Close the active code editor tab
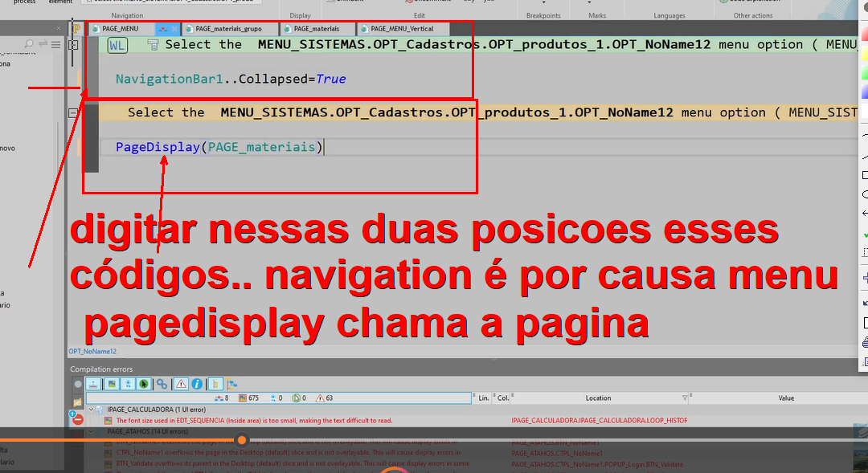Image resolution: width=868 pixels, height=473 pixels. [174, 29]
